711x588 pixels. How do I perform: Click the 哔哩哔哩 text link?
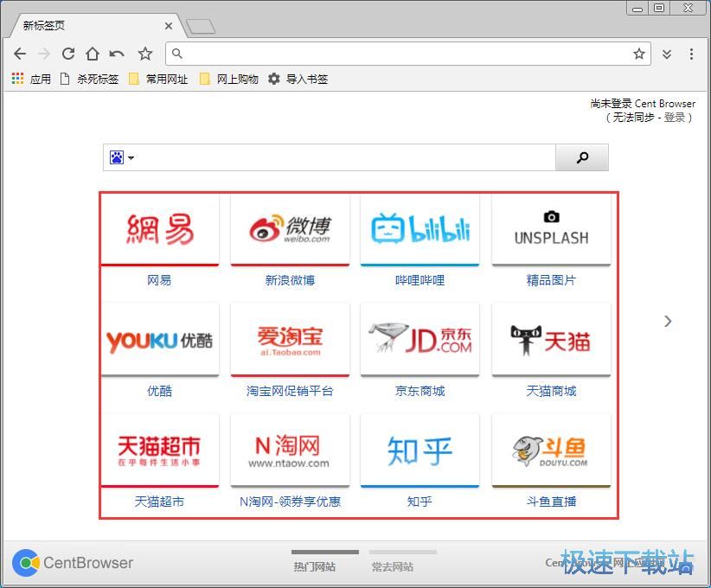420,280
